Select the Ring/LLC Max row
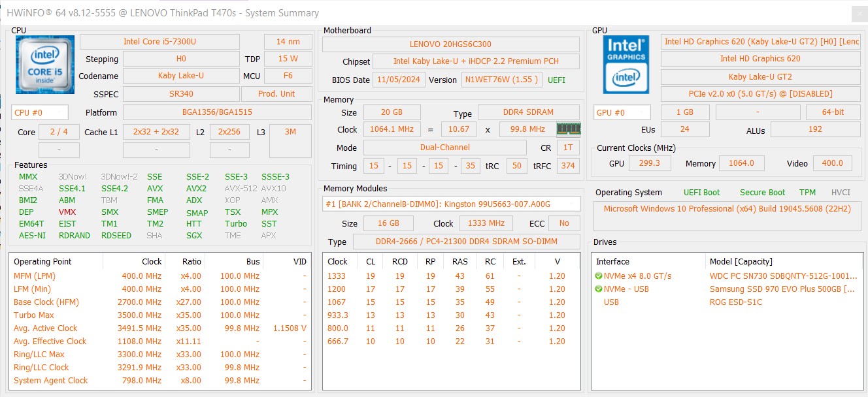The height and width of the screenshot is (397, 868). 160,355
